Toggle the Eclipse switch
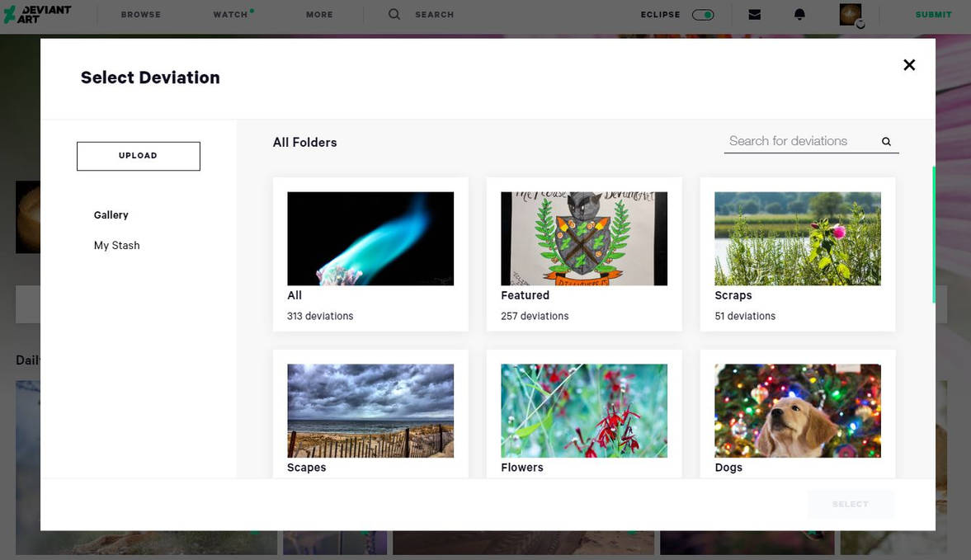This screenshot has height=560, width=971. tap(703, 14)
